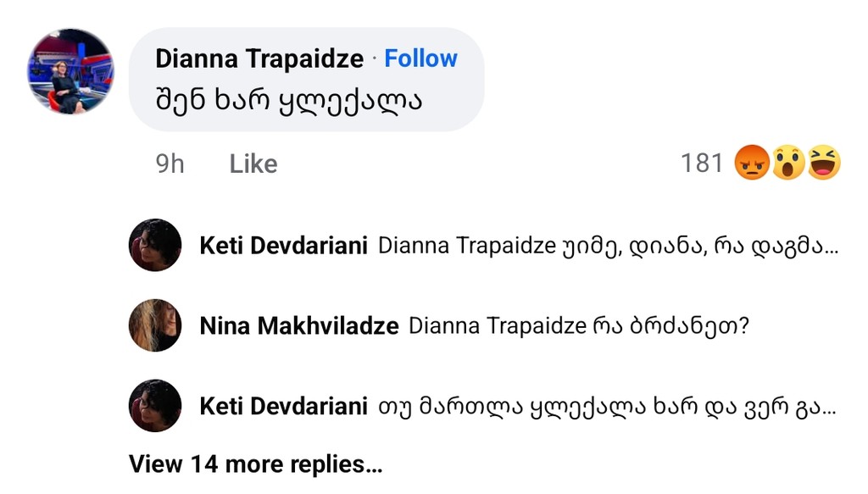The height and width of the screenshot is (494, 868).
Task: Click the angry reaction emoji
Action: tap(753, 162)
